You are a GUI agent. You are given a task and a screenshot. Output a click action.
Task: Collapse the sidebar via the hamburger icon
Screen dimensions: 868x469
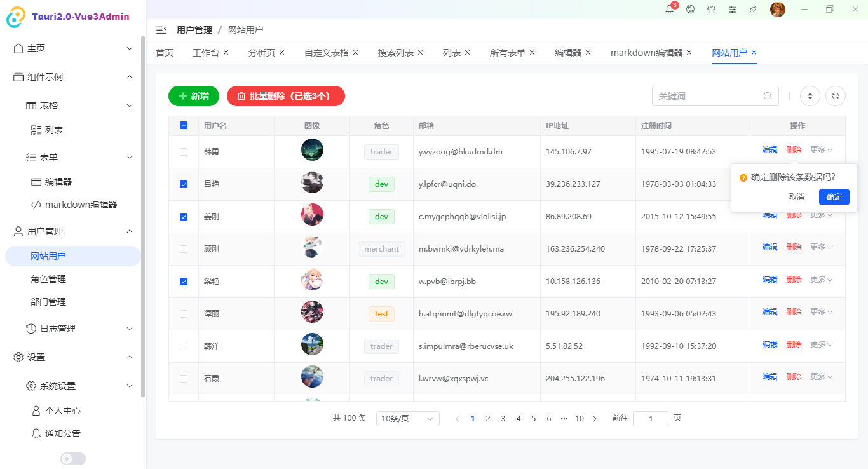pyautogui.click(x=161, y=29)
